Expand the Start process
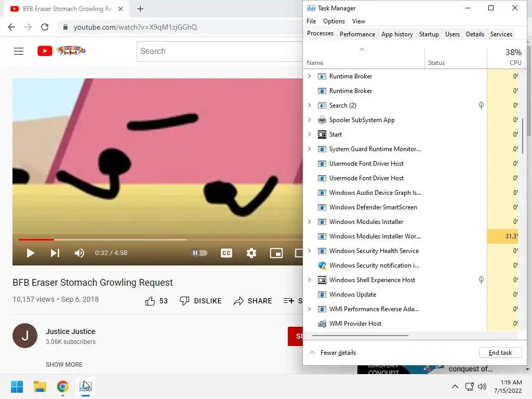 (310, 135)
